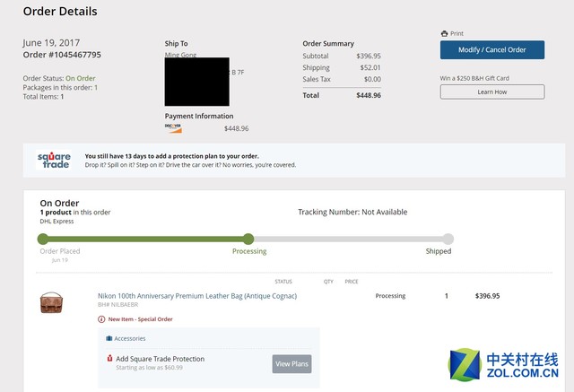This screenshot has height=392, width=574.
Task: Click the New Item - Special Order notice
Action: pyautogui.click(x=140, y=318)
